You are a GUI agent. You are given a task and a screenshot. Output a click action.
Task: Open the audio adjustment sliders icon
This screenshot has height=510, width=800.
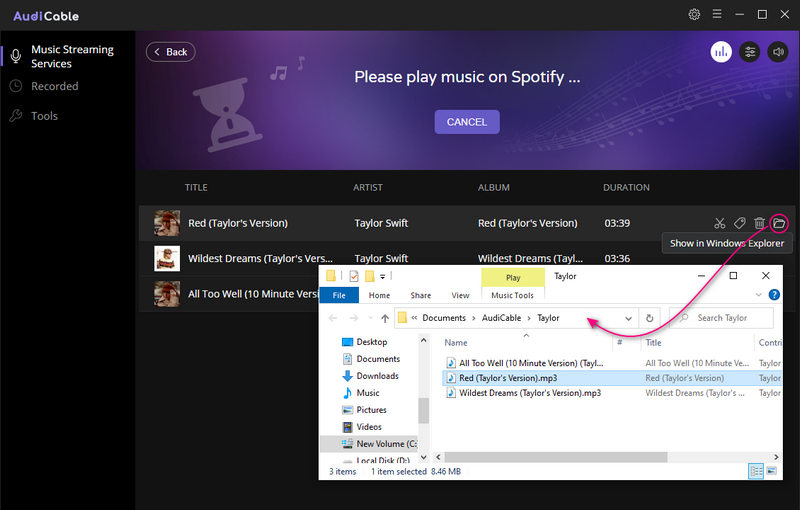click(x=749, y=52)
